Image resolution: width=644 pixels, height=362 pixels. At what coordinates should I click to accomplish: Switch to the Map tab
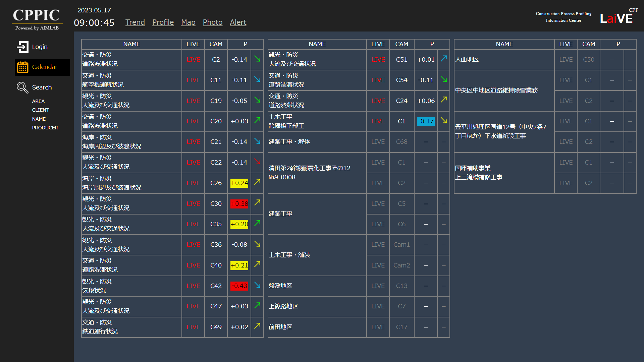coord(188,22)
